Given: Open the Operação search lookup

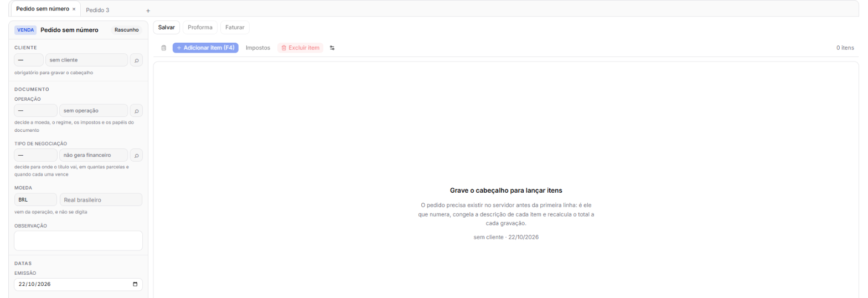Looking at the screenshot, I should [x=136, y=111].
